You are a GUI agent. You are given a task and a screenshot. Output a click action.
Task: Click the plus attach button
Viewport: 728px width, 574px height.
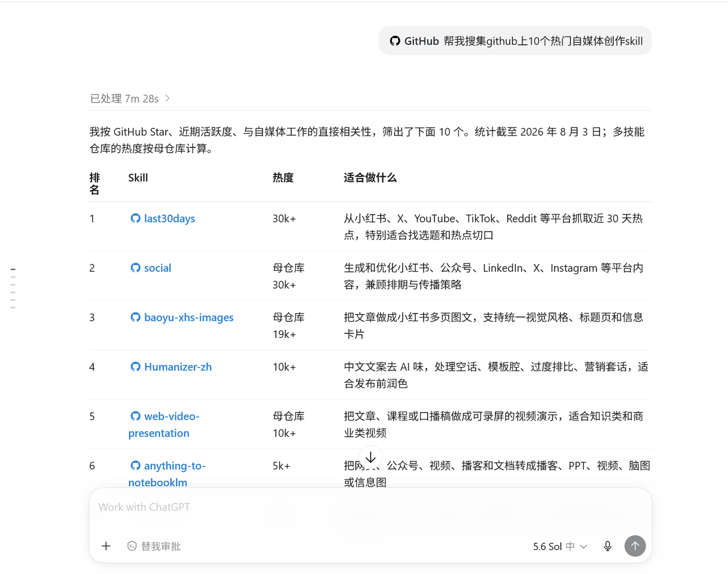(106, 546)
